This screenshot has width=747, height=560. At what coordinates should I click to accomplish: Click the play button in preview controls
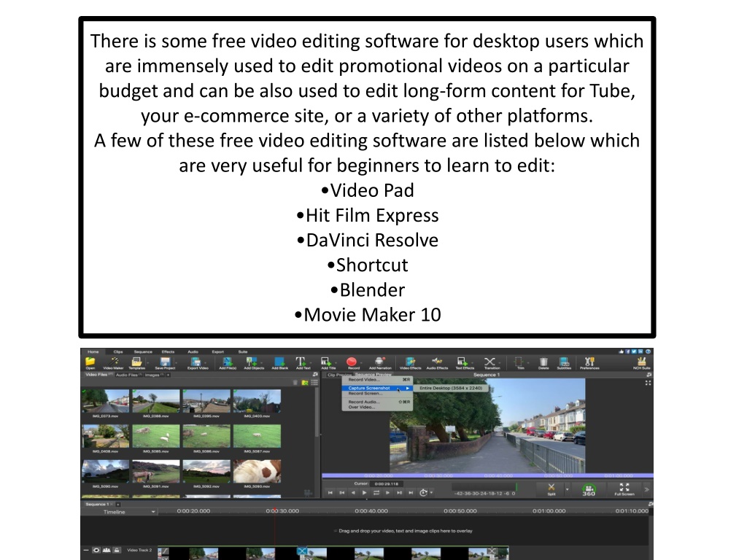[x=365, y=492]
